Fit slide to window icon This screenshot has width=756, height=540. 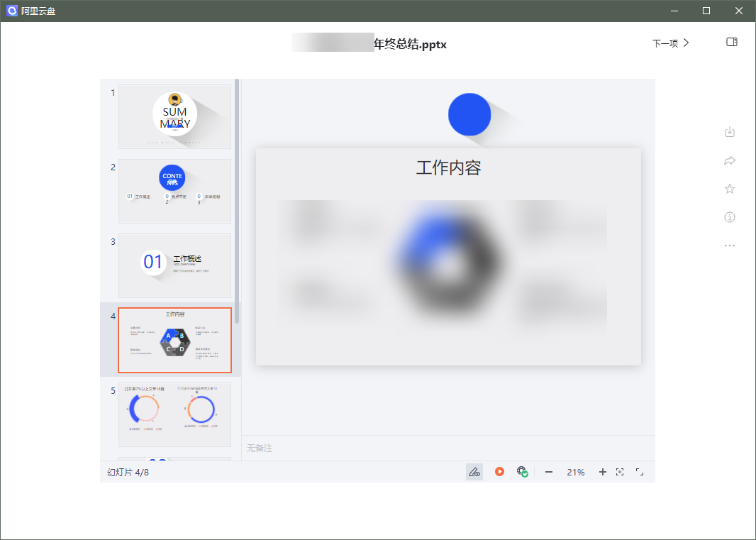620,472
